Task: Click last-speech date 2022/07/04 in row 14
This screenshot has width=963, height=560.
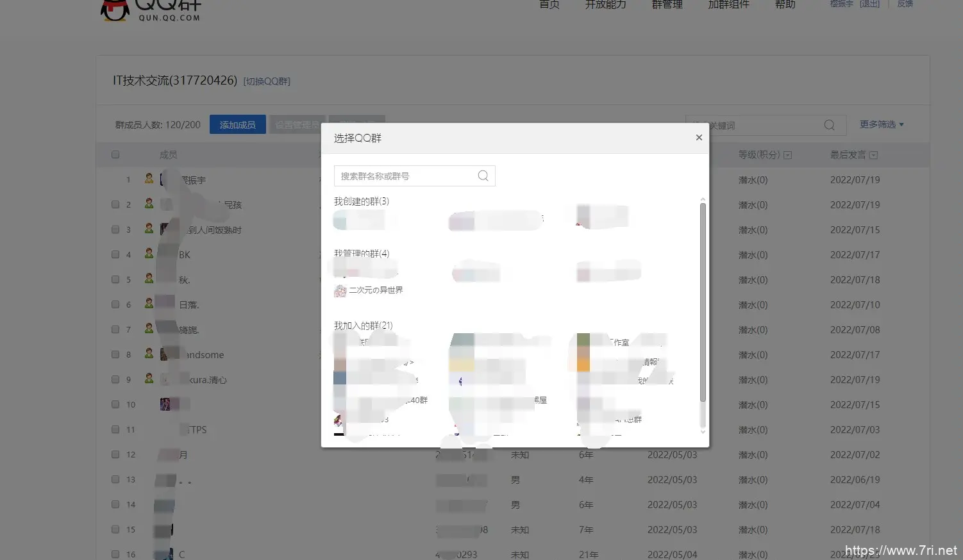Action: tap(855, 505)
